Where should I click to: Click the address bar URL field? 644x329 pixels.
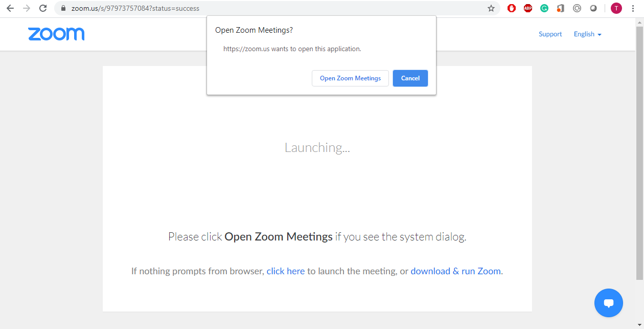pos(276,8)
